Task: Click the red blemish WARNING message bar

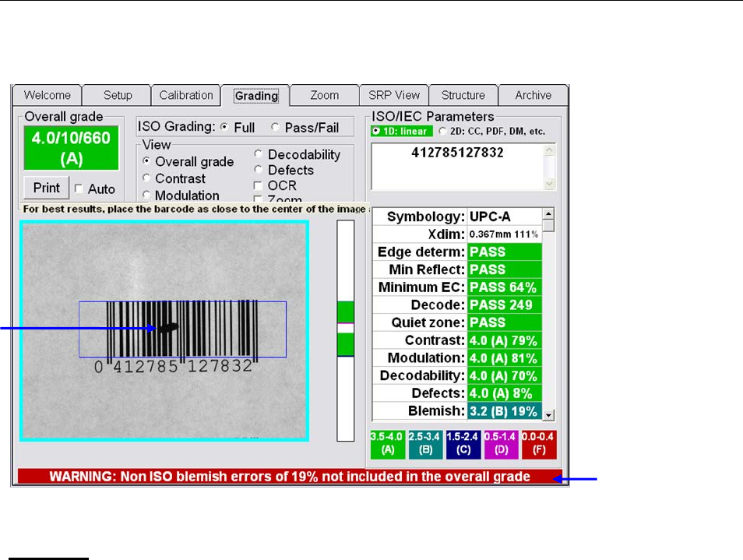Action: (x=290, y=477)
